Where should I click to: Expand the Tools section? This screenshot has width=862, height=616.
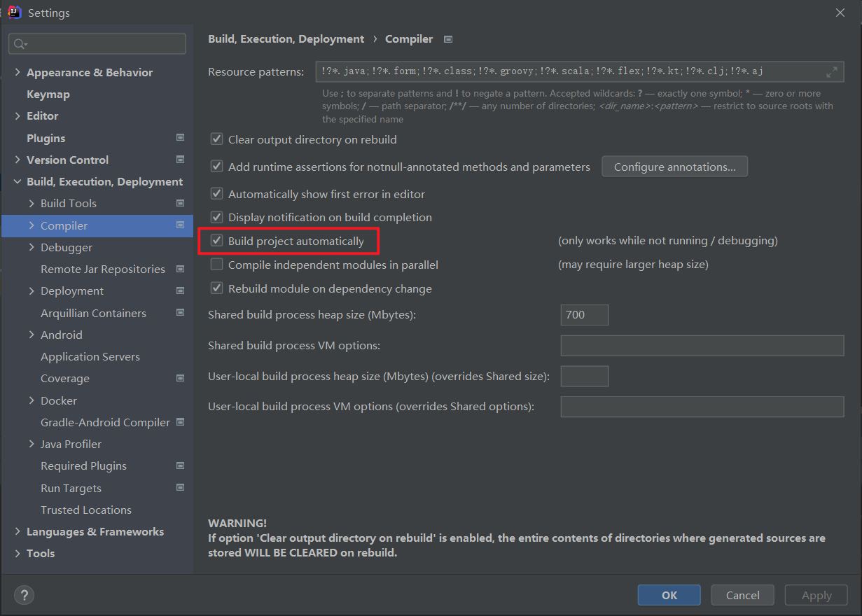click(x=18, y=553)
